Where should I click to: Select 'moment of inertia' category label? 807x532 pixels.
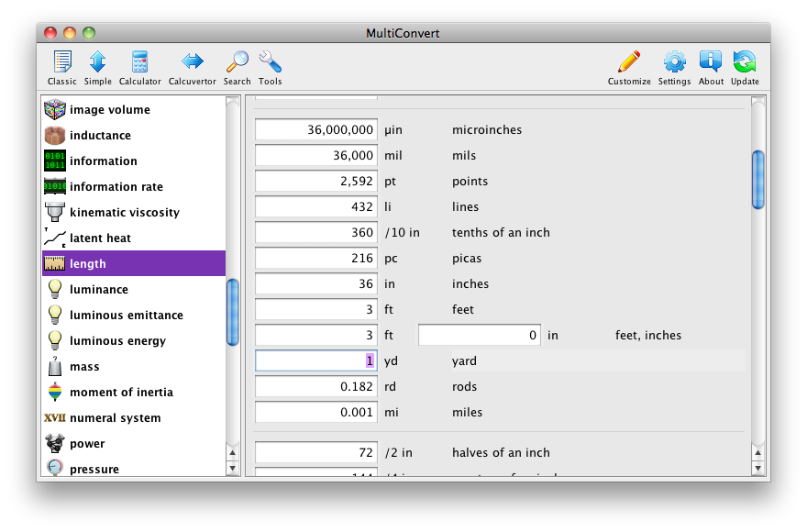pos(121,393)
